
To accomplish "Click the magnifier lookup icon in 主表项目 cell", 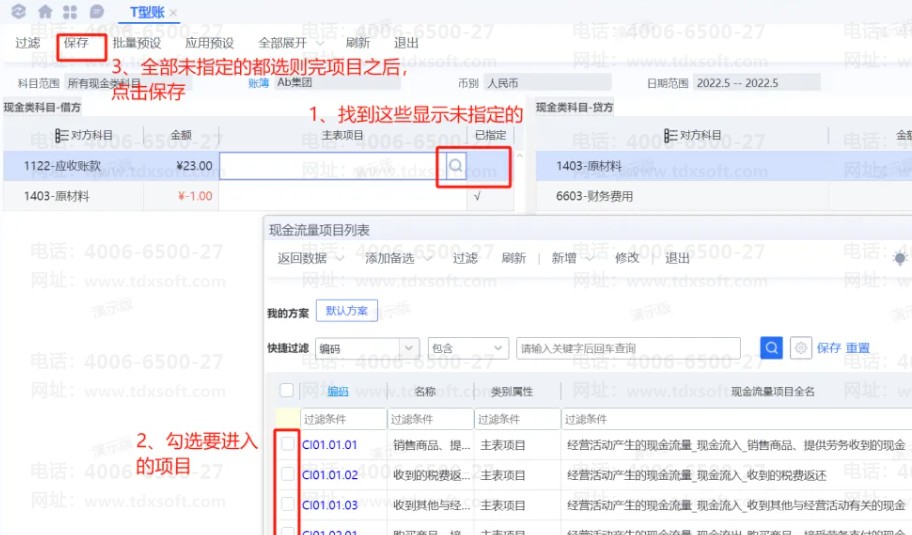I will tap(456, 166).
